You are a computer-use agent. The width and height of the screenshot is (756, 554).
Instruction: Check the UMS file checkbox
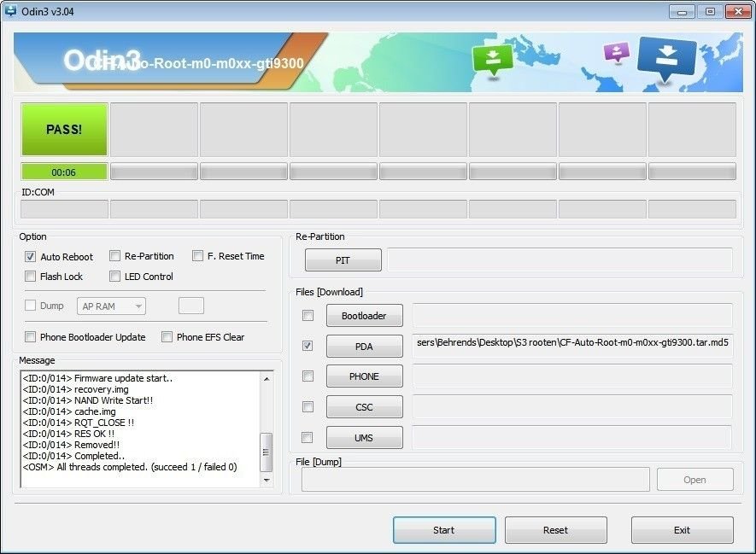(308, 437)
